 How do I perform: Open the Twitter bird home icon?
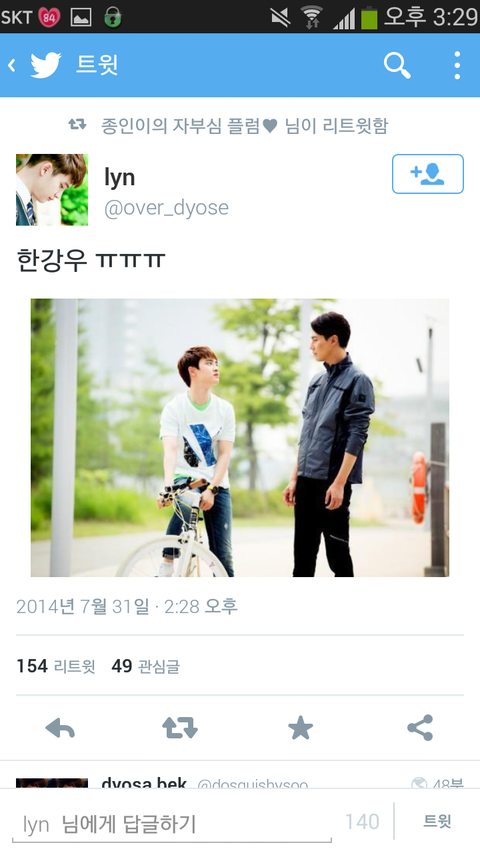[46, 65]
